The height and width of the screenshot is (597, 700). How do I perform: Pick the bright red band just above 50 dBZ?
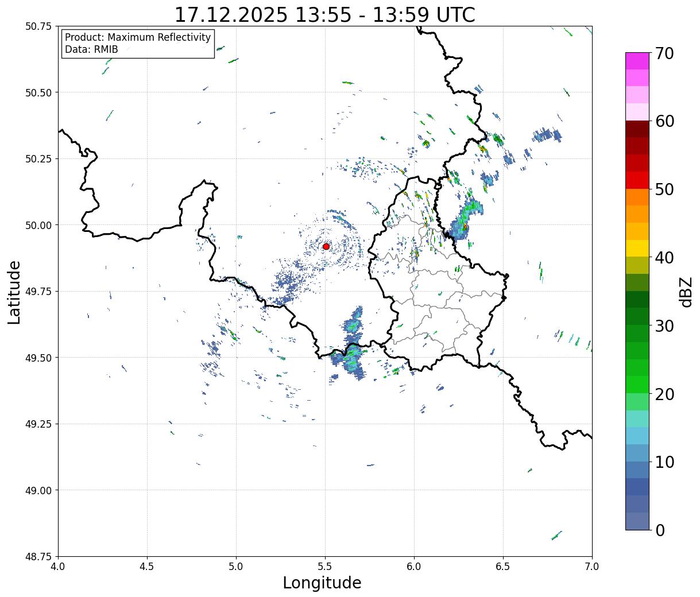637,180
